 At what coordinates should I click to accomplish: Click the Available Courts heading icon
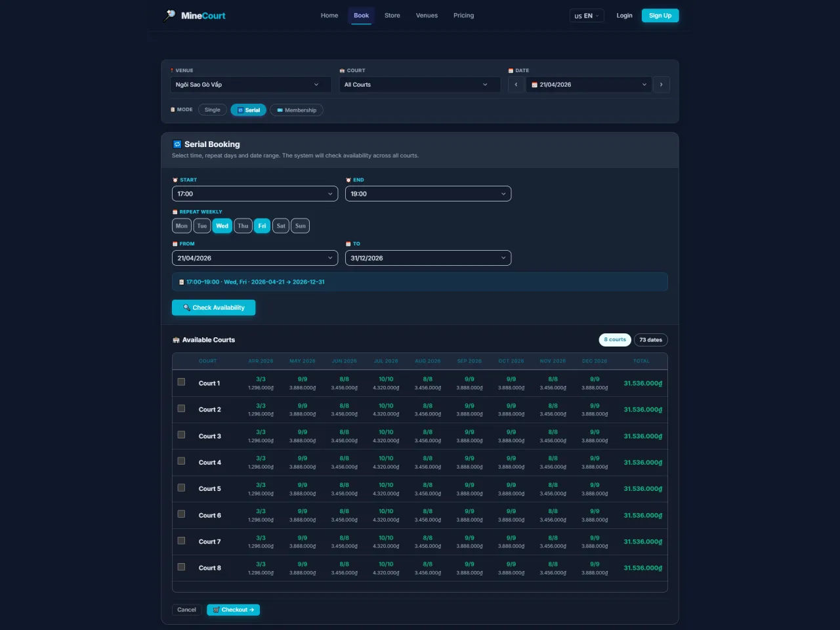176,340
